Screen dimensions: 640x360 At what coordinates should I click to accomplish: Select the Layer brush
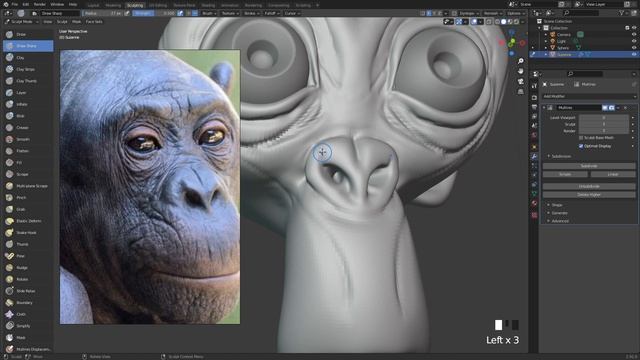[28, 93]
